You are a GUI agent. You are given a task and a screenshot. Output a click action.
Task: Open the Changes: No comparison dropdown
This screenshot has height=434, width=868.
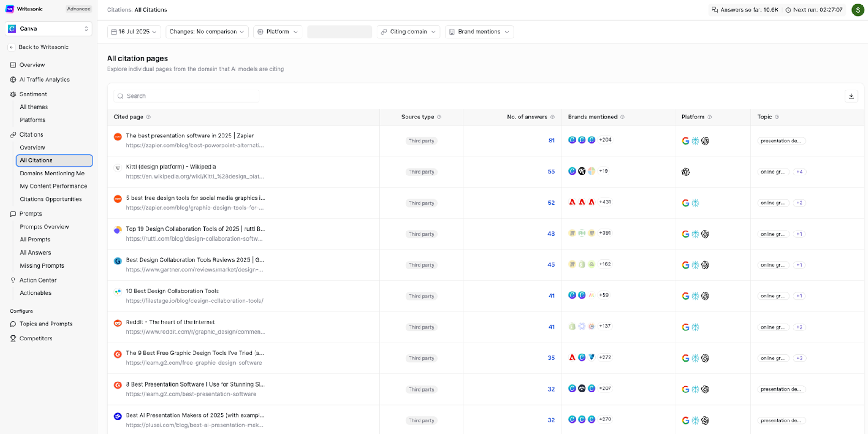point(207,32)
